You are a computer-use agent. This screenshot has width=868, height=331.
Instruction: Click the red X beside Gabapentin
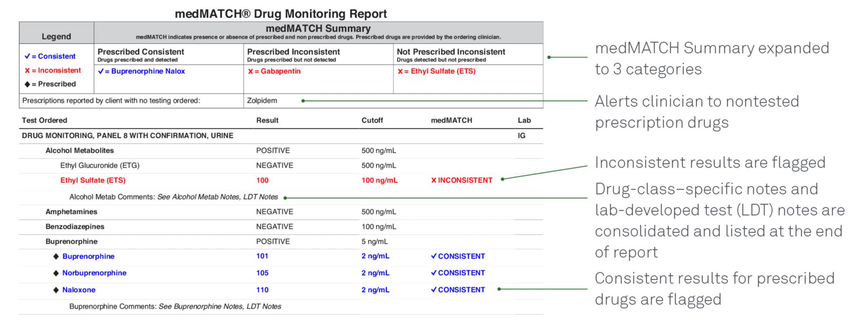(x=250, y=71)
